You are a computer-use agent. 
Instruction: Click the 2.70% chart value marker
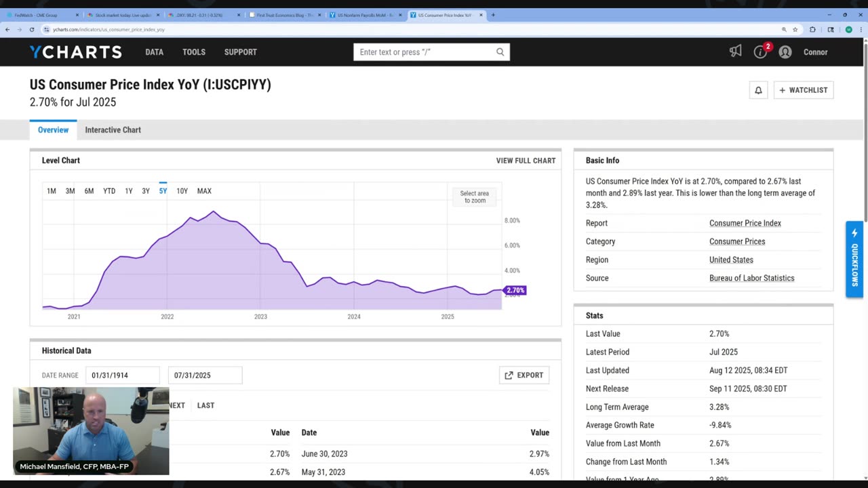pos(515,290)
